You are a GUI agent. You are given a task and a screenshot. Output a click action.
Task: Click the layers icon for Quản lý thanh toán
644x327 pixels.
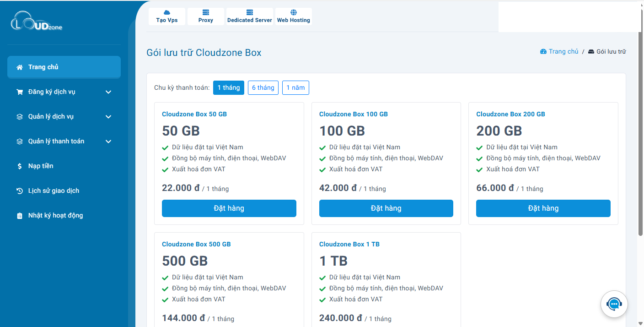(x=20, y=142)
